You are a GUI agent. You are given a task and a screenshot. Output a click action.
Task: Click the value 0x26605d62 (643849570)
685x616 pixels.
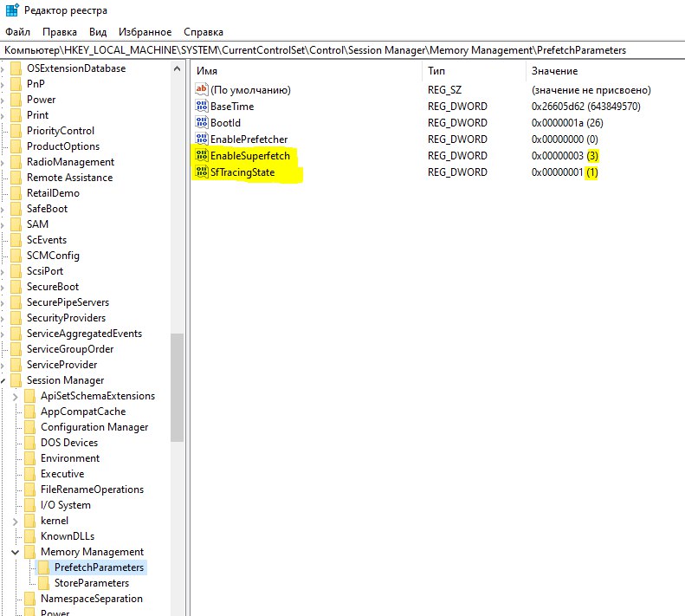point(585,107)
